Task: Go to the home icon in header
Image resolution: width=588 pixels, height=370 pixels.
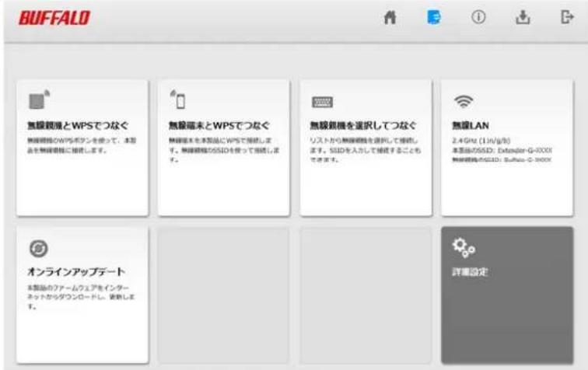Action: (390, 17)
